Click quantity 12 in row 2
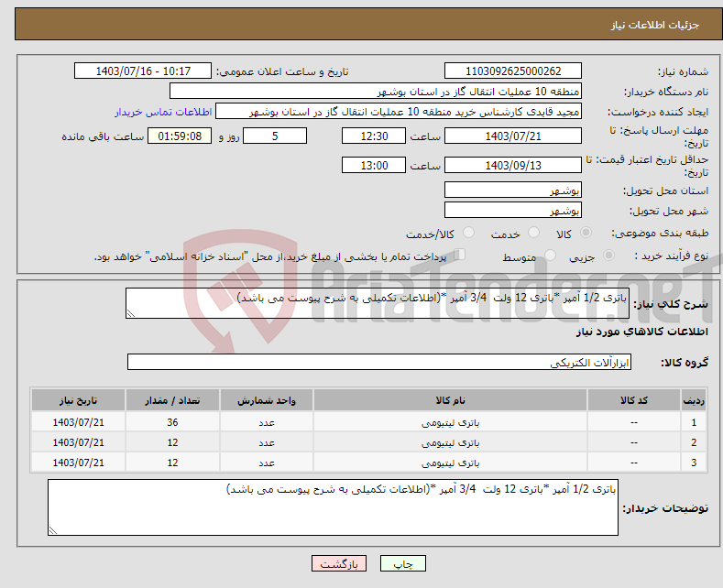 [x=172, y=442]
